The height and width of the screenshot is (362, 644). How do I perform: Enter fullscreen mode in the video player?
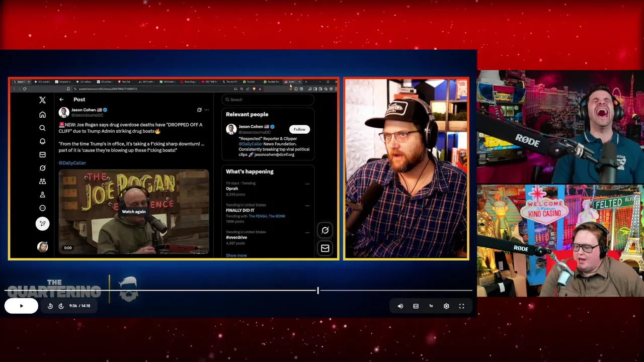[461, 306]
